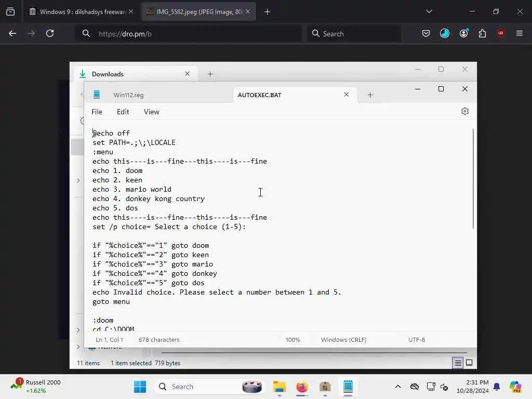Open Notepad settings gear
Viewport: 532px width, 399px height.
[465, 111]
